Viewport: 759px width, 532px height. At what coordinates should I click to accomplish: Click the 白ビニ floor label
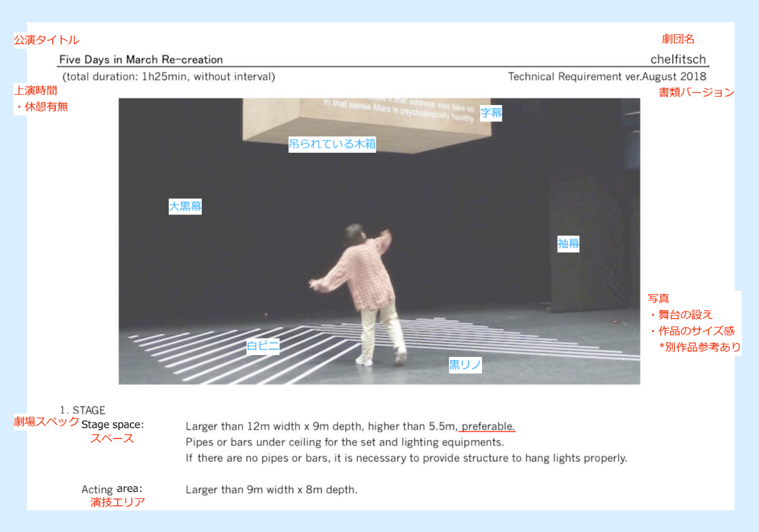263,346
